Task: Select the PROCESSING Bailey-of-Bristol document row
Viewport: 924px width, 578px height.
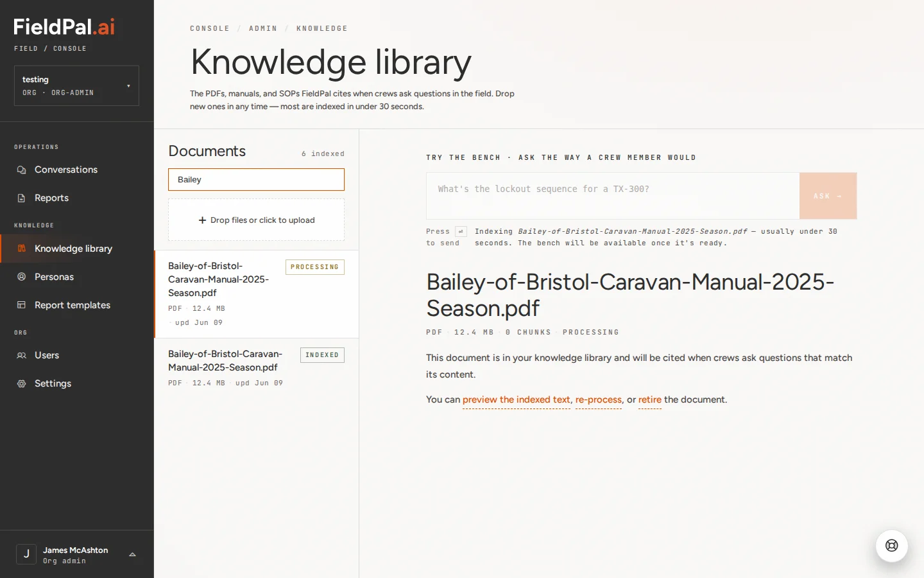Action: pyautogui.click(x=257, y=294)
